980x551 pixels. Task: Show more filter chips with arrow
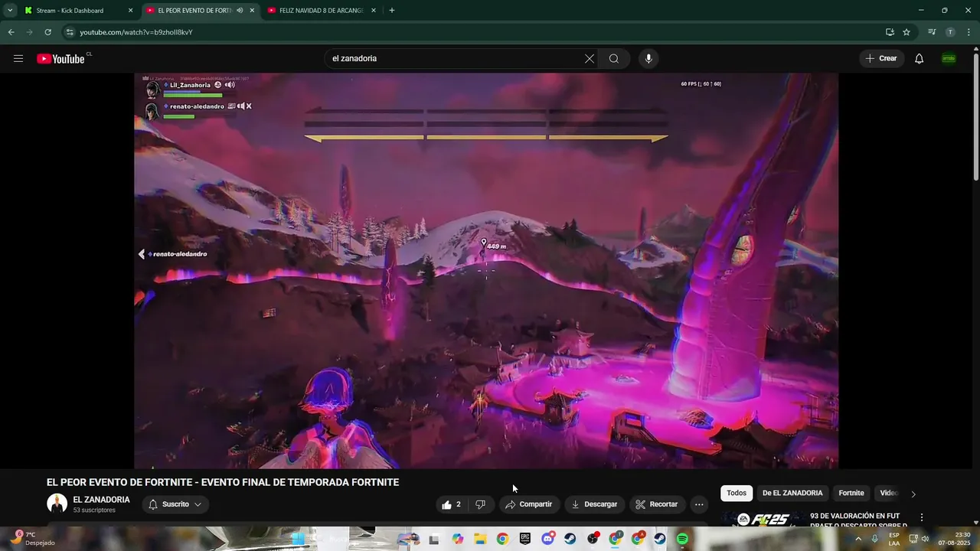[x=913, y=494]
